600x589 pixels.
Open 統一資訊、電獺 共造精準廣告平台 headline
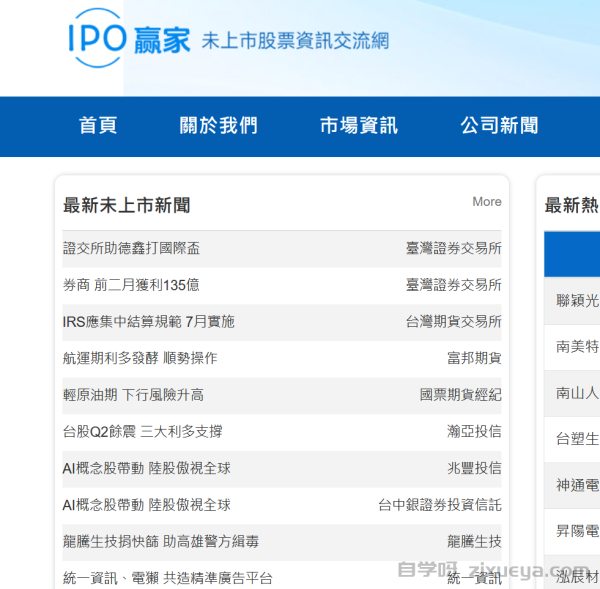point(168,578)
